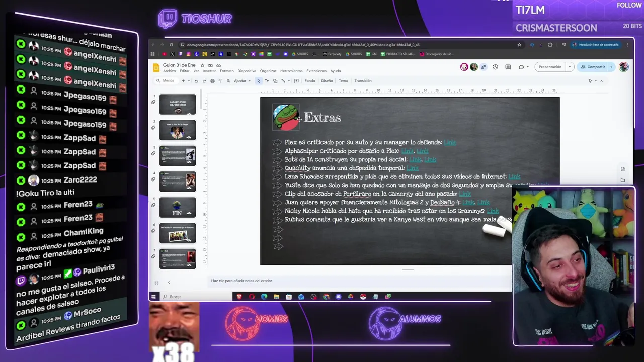Open Discord from the taskbar

click(338, 297)
